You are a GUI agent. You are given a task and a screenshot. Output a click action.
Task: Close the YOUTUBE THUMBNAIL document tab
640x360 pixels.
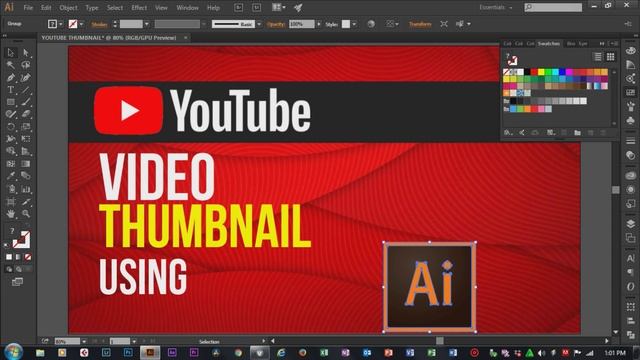point(185,38)
